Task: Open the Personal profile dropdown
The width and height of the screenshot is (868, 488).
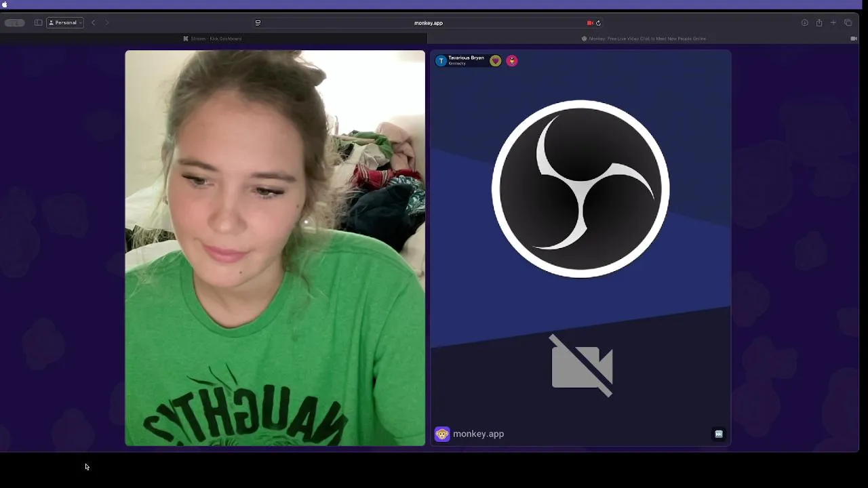Action: pyautogui.click(x=65, y=22)
